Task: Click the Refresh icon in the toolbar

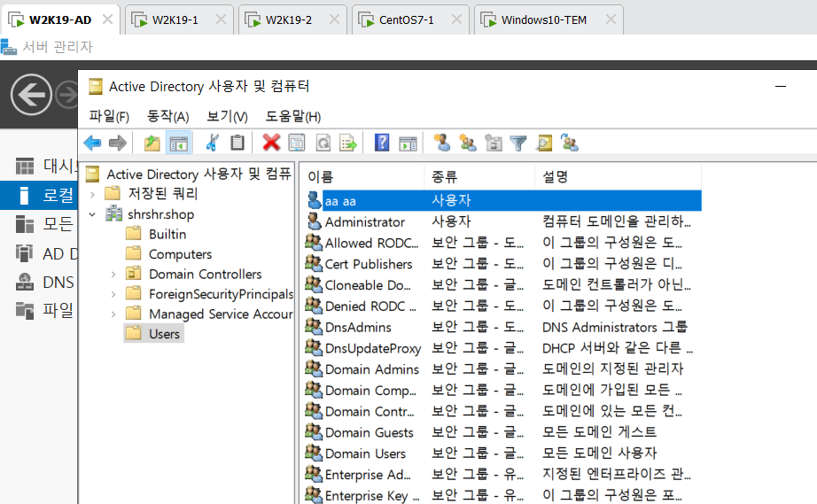Action: tap(323, 143)
